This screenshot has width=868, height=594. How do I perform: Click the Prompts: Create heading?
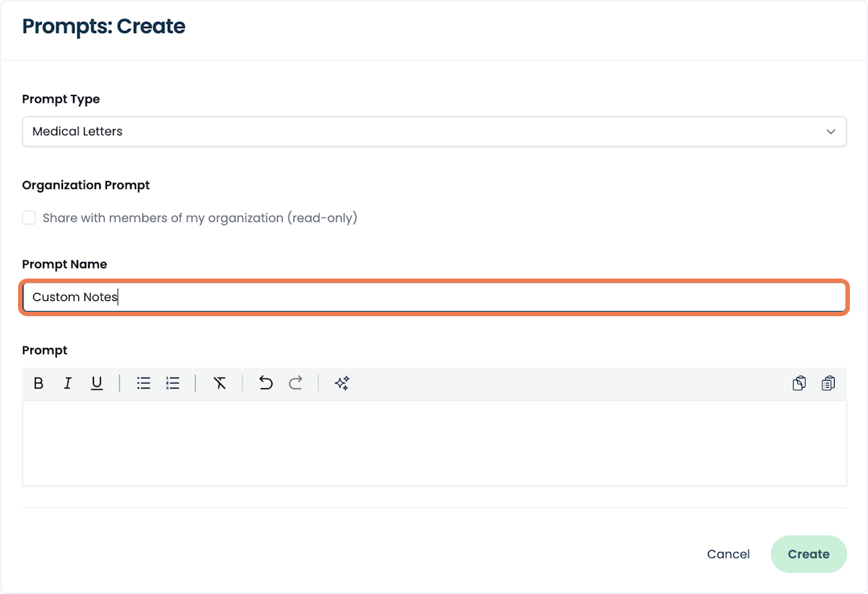pyautogui.click(x=104, y=27)
